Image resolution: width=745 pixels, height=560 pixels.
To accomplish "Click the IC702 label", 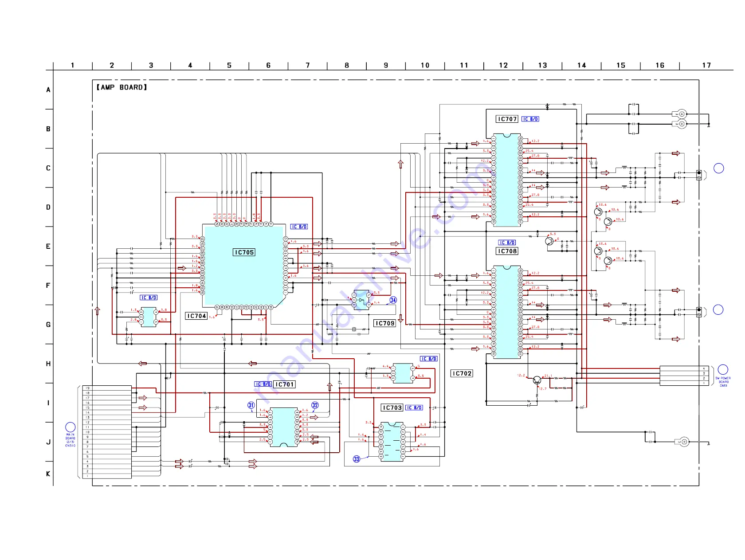I will [462, 373].
